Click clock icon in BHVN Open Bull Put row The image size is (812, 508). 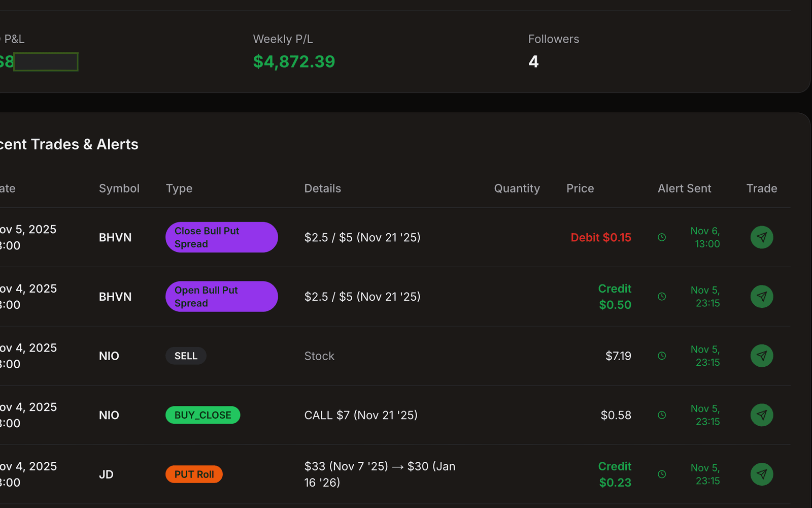pos(662,297)
